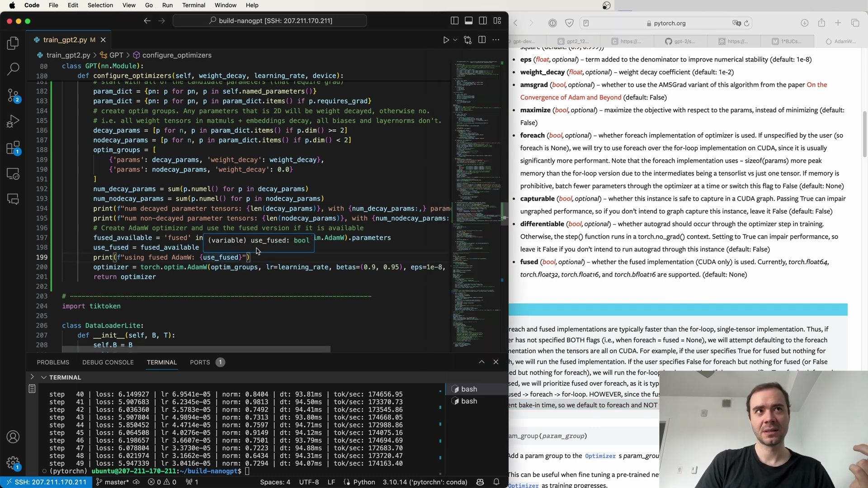Open the Chat view icon in activity bar
The height and width of the screenshot is (488, 868).
13,199
